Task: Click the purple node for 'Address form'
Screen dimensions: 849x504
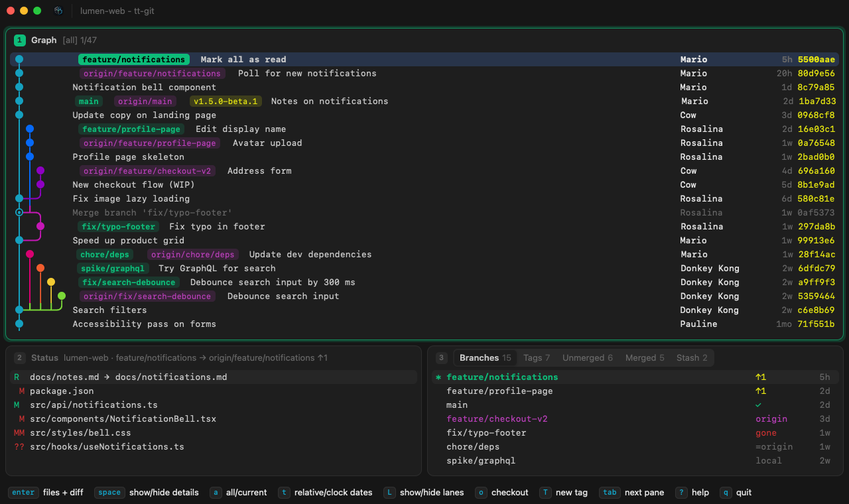Action: (40, 170)
